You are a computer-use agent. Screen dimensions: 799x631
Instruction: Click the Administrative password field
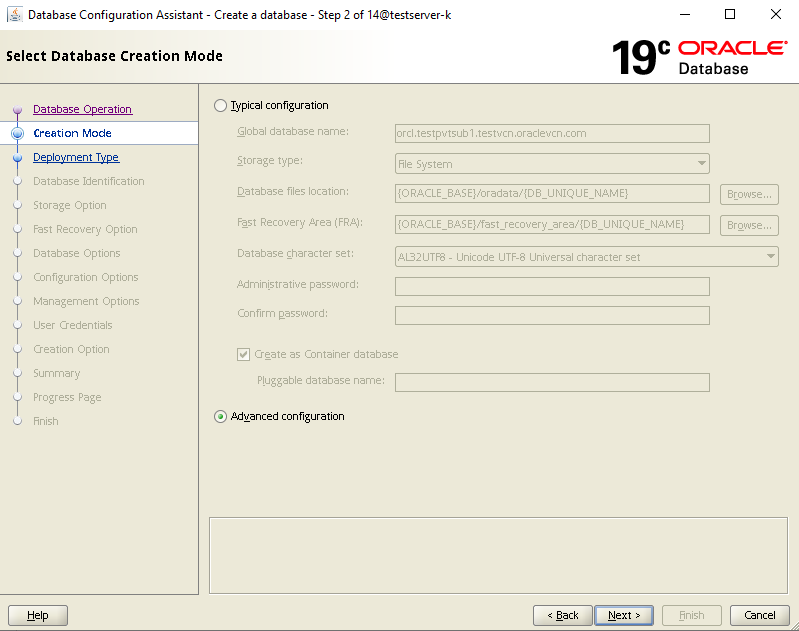(x=552, y=286)
